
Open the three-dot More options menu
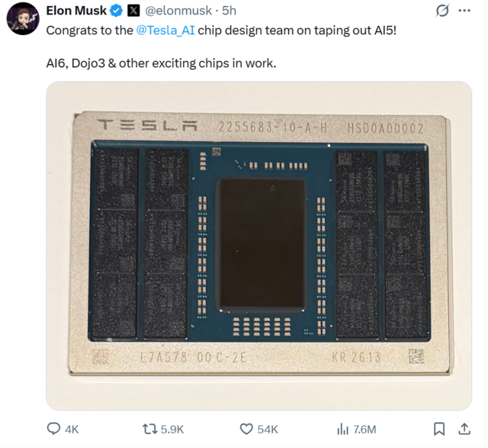464,11
